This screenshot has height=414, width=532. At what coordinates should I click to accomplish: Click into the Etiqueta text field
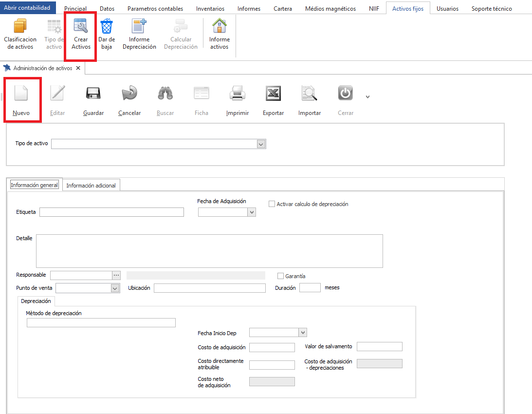coord(111,212)
